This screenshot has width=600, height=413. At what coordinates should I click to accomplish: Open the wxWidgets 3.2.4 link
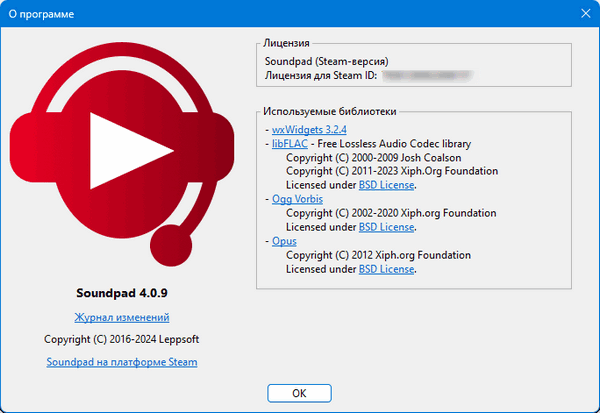tap(309, 130)
